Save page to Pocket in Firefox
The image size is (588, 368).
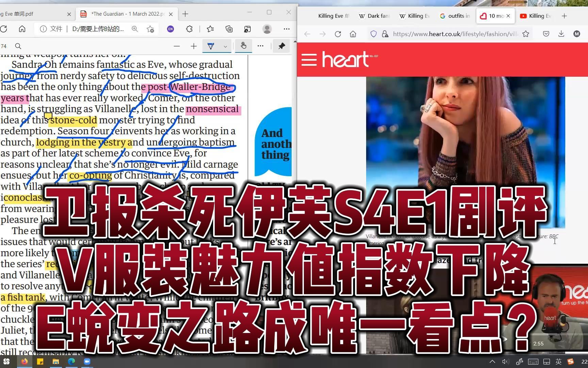coord(546,34)
